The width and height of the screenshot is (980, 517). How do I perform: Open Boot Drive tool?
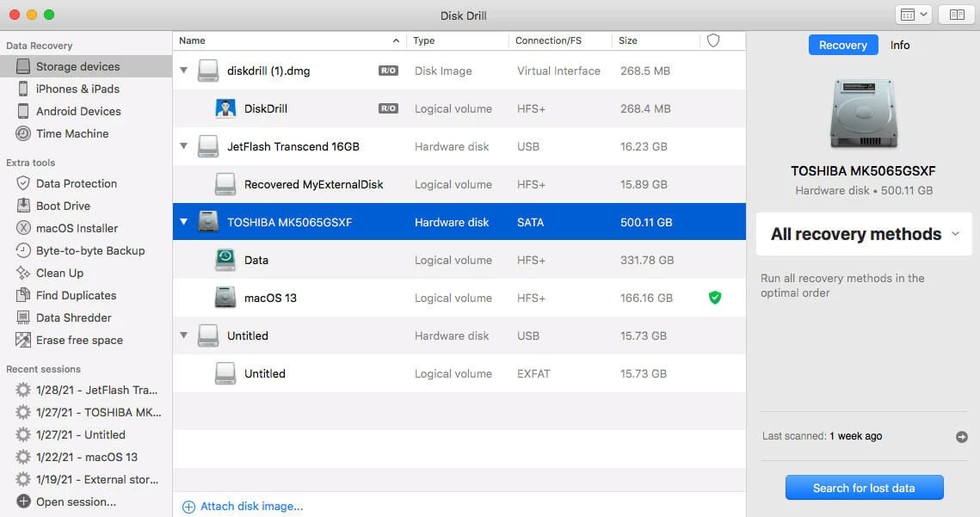pos(63,206)
